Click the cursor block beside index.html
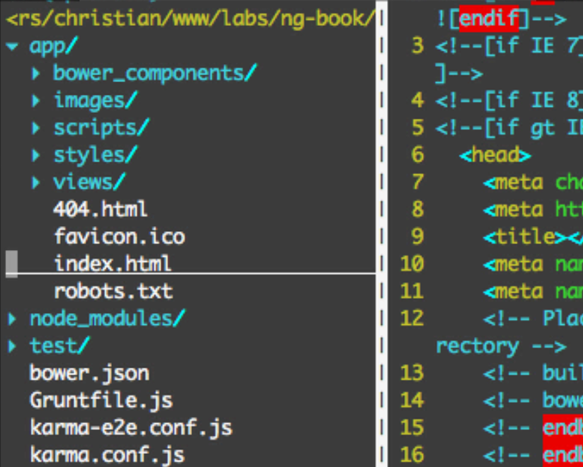This screenshot has height=467, width=583. click(12, 264)
